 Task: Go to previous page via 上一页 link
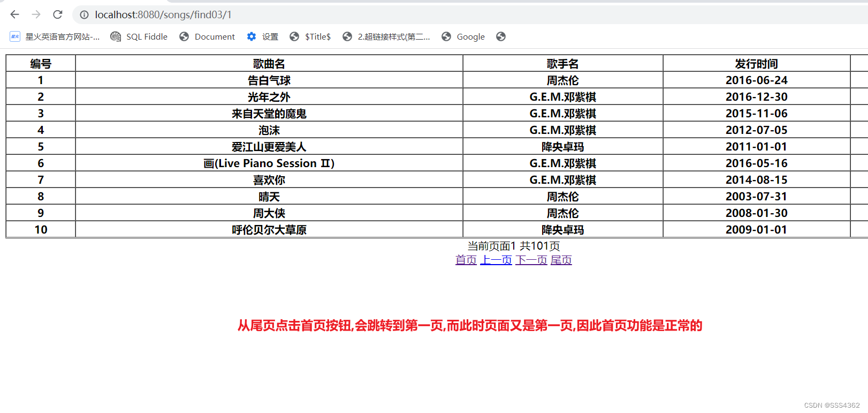pos(496,260)
